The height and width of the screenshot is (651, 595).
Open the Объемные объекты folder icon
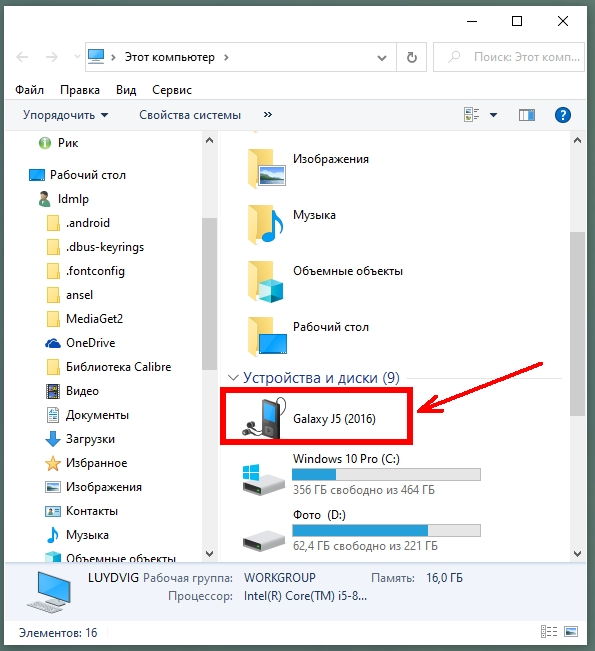click(266, 281)
